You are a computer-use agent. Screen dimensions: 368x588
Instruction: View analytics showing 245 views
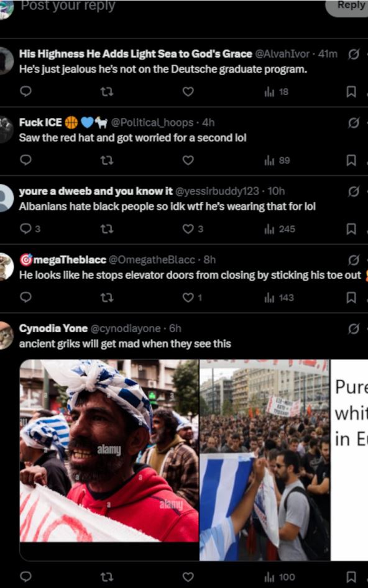280,228
